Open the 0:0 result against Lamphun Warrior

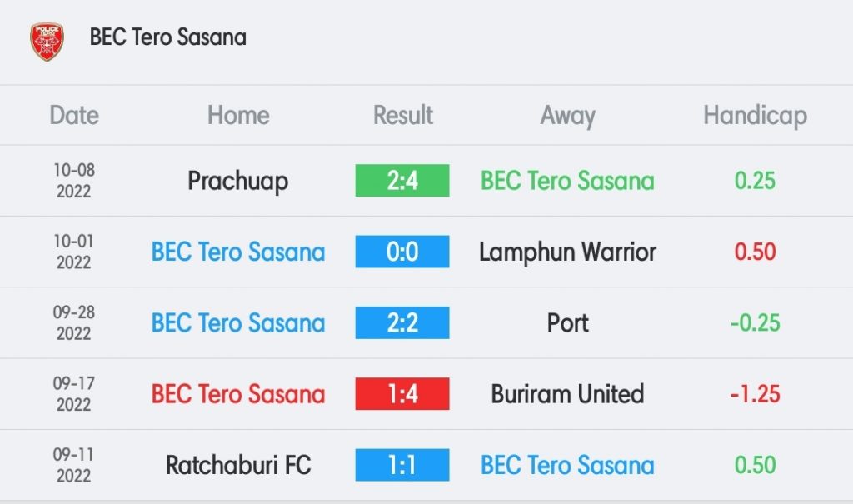[402, 252]
